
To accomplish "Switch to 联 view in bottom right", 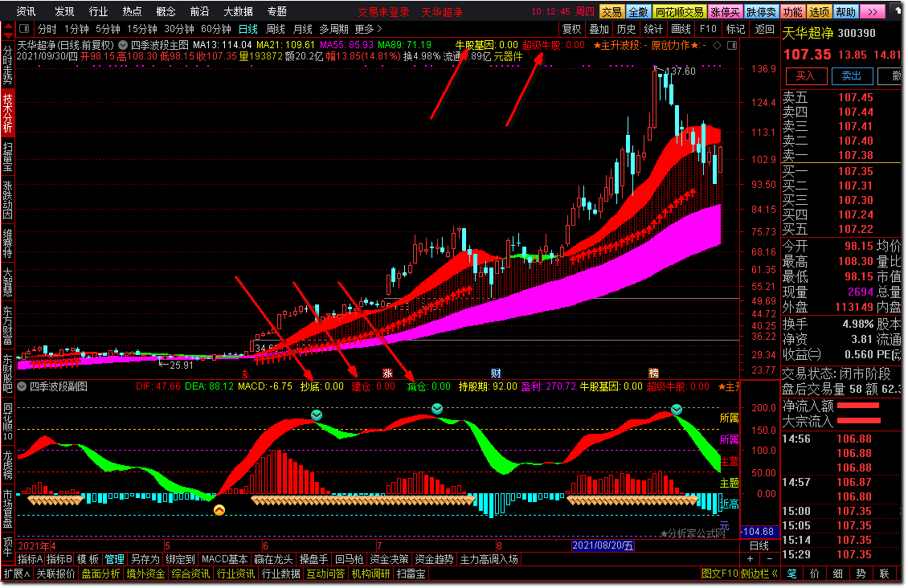I will point(884,574).
